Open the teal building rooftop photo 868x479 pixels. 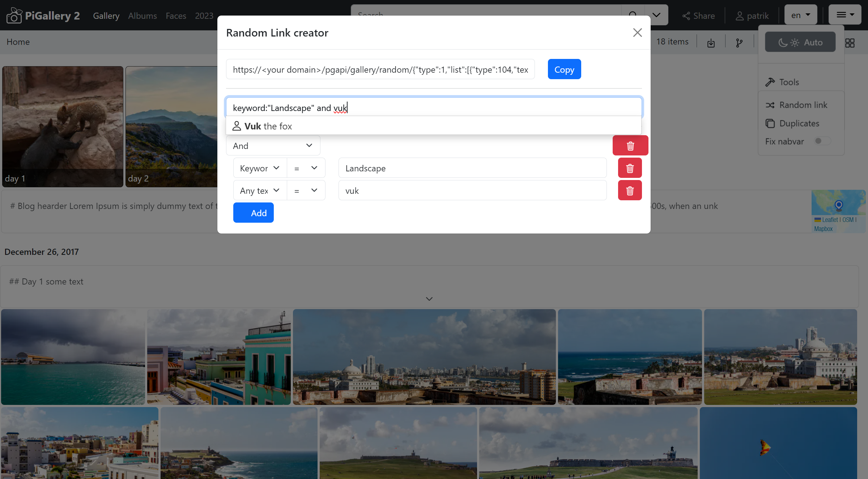pyautogui.click(x=219, y=357)
